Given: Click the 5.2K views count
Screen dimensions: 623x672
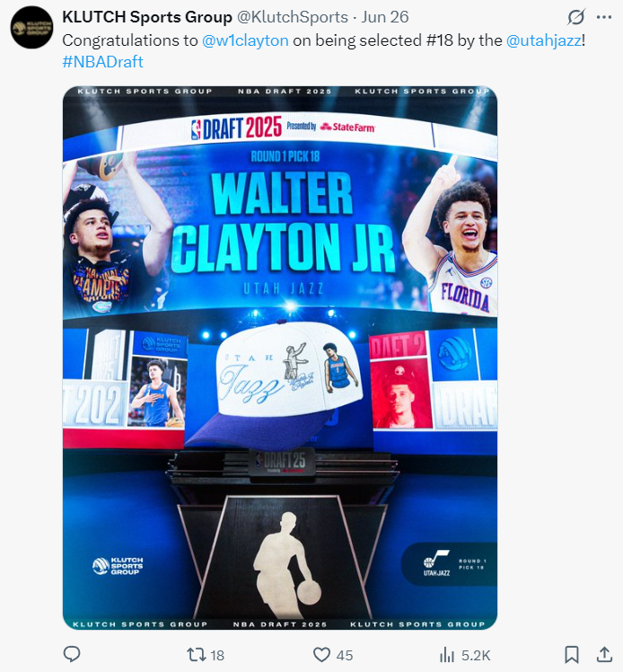Looking at the screenshot, I should point(476,655).
